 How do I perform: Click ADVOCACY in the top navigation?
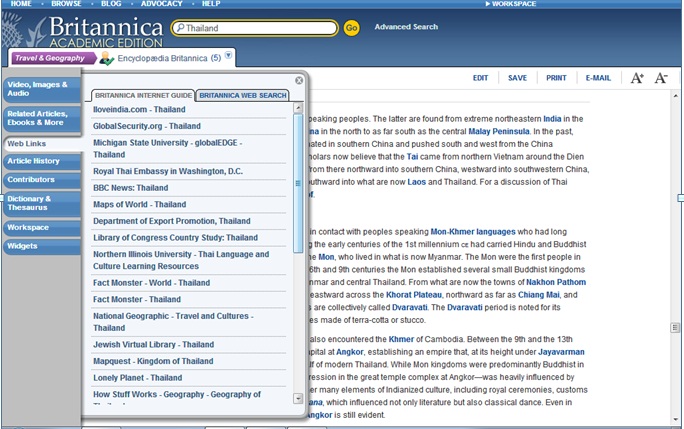click(162, 3)
